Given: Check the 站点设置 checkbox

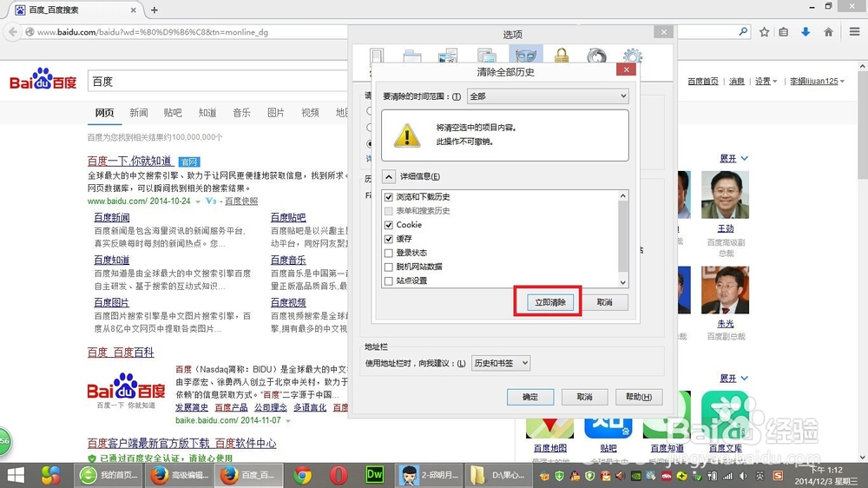Looking at the screenshot, I should tap(389, 280).
